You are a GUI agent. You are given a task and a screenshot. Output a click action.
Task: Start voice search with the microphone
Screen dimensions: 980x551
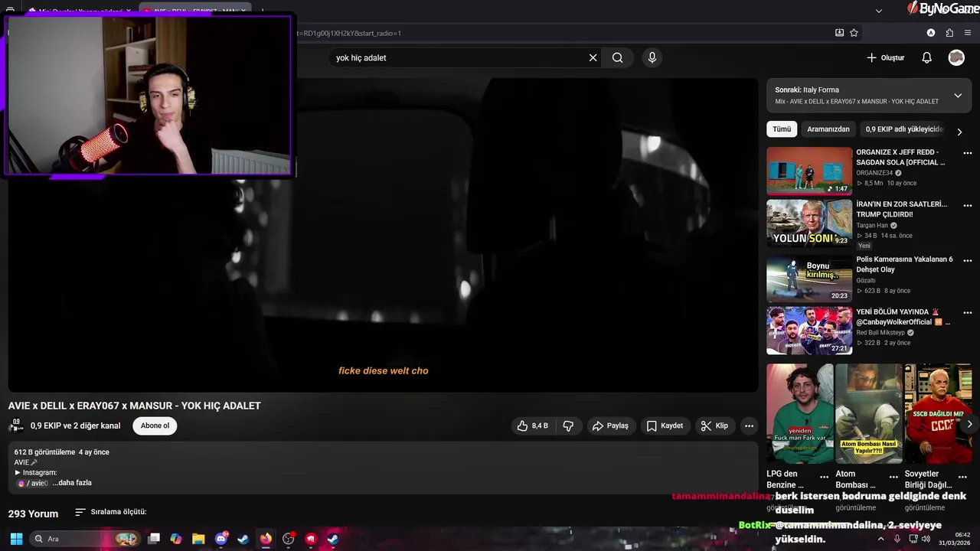click(x=652, y=57)
